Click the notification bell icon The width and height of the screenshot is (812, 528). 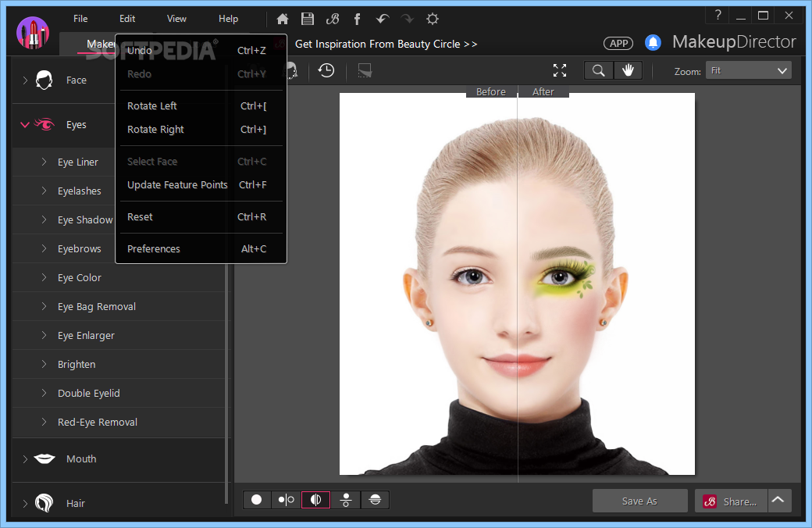pos(653,43)
